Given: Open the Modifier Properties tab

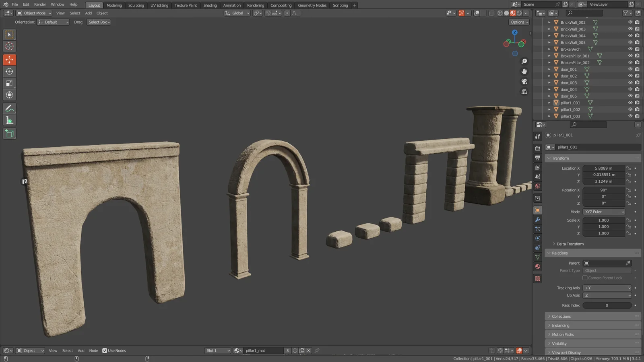Looking at the screenshot, I should click(x=537, y=220).
